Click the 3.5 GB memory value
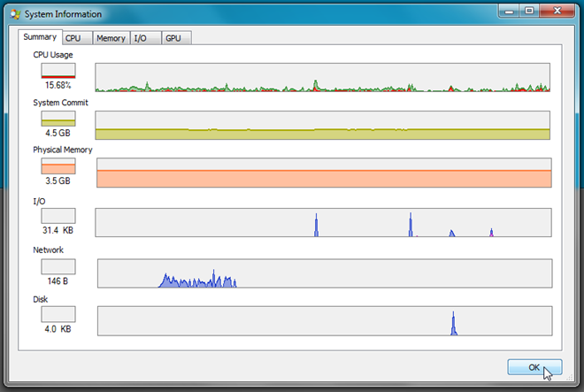Viewport: 584px width, 392px height. click(58, 181)
